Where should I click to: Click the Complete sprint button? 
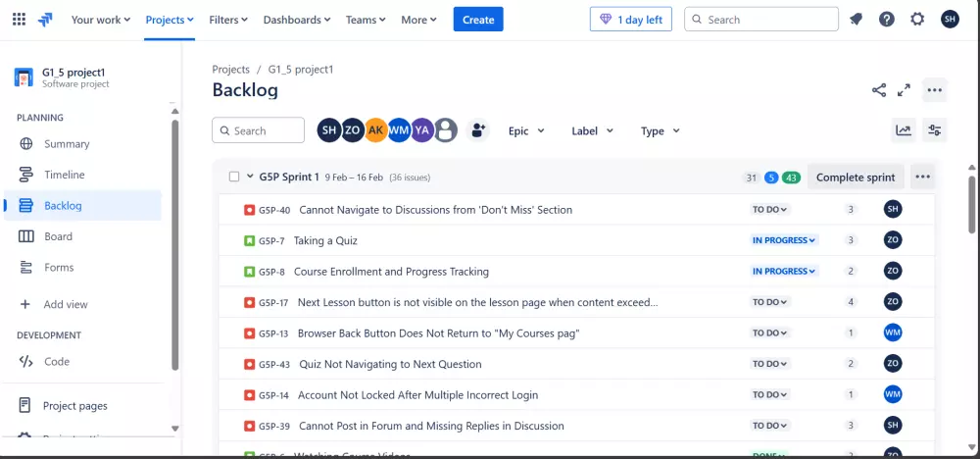click(856, 177)
